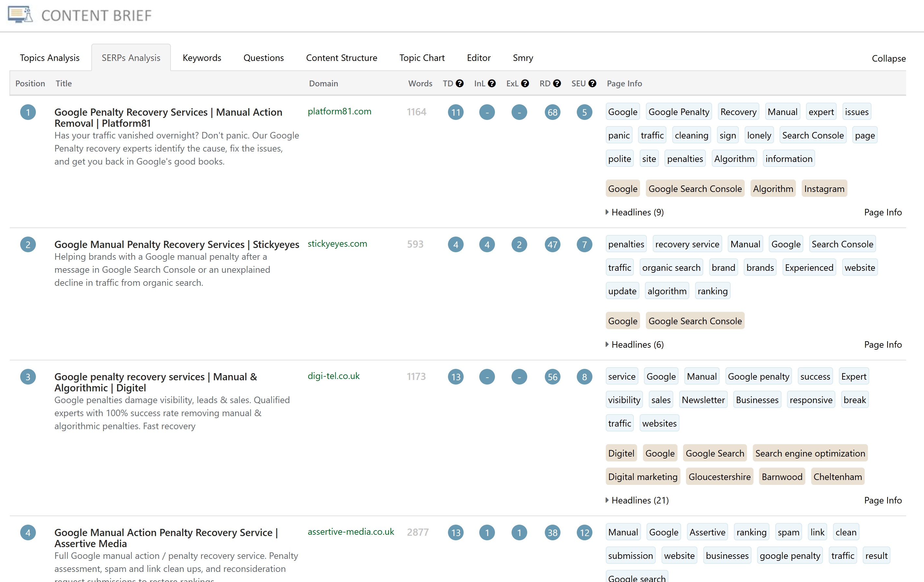Click the RD badge 56 for digi-tel.co.uk
Screen dimensions: 924x582
pos(553,377)
